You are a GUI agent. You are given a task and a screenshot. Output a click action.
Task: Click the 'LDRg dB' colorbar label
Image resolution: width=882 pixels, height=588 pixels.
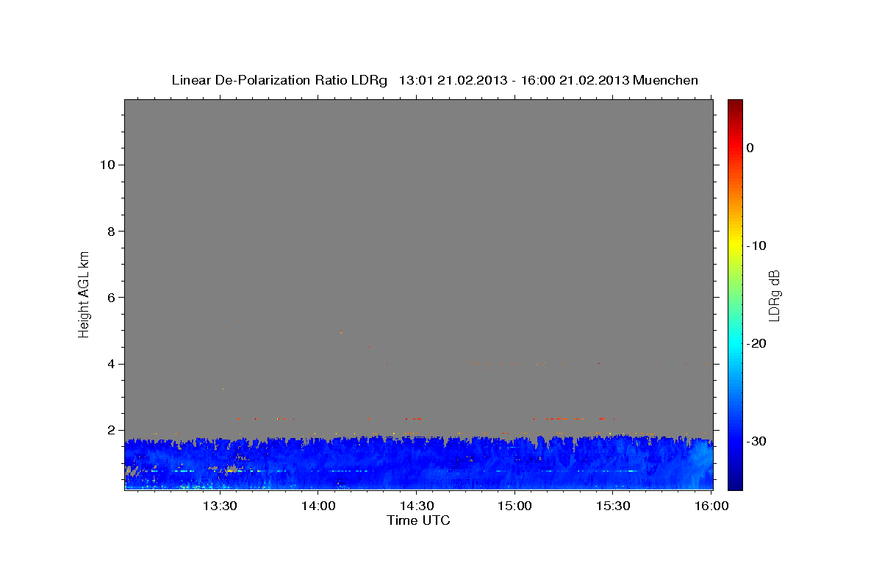point(774,295)
